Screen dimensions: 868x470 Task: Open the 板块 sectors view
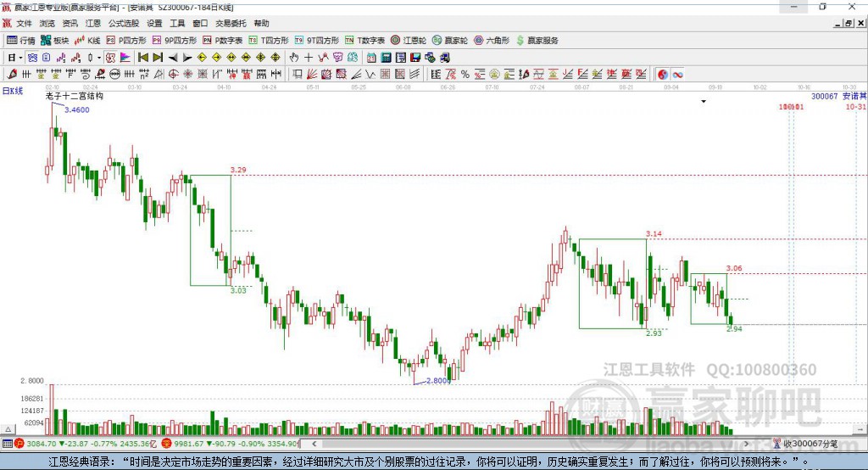tap(55, 41)
